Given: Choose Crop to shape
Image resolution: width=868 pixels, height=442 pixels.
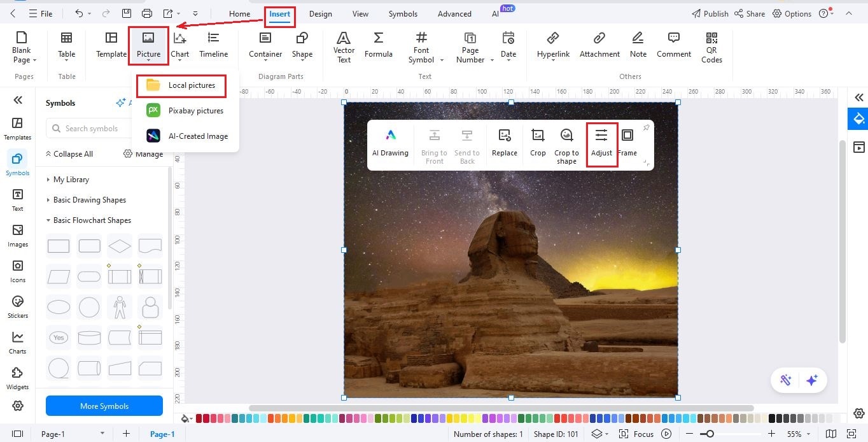Looking at the screenshot, I should click(x=566, y=146).
